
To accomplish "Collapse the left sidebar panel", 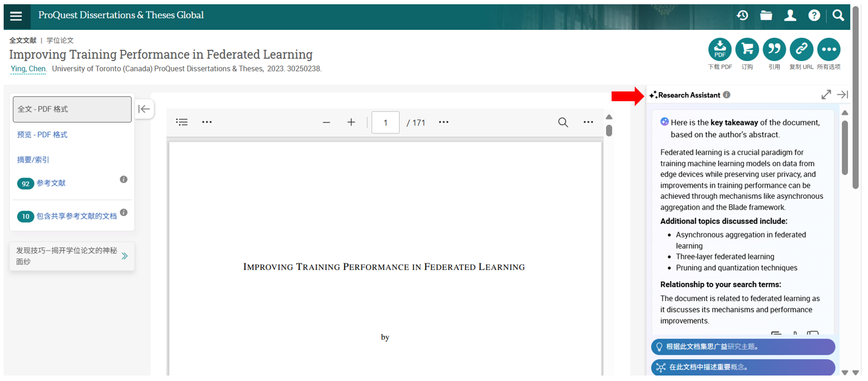I will click(x=144, y=109).
